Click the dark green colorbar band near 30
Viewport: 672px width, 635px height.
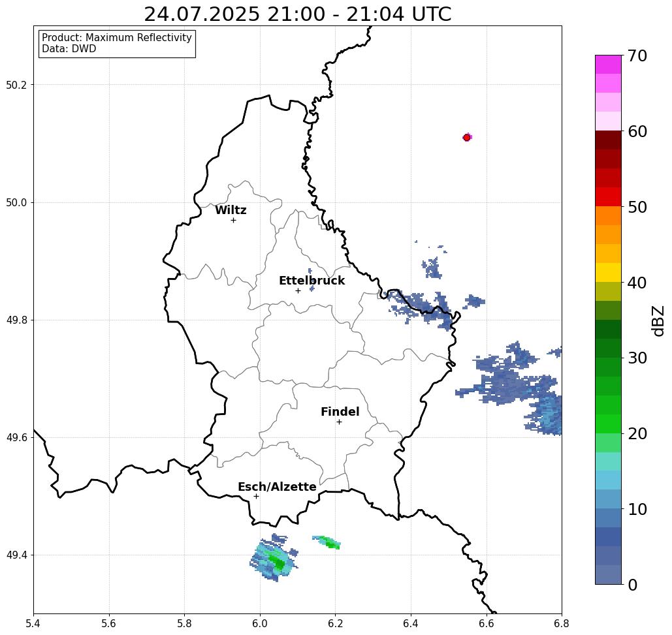(x=608, y=348)
